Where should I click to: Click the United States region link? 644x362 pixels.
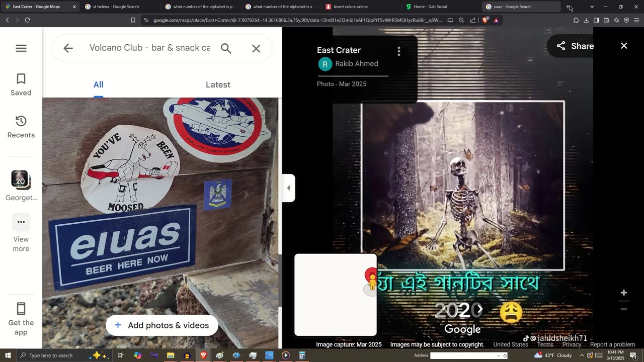(511, 344)
